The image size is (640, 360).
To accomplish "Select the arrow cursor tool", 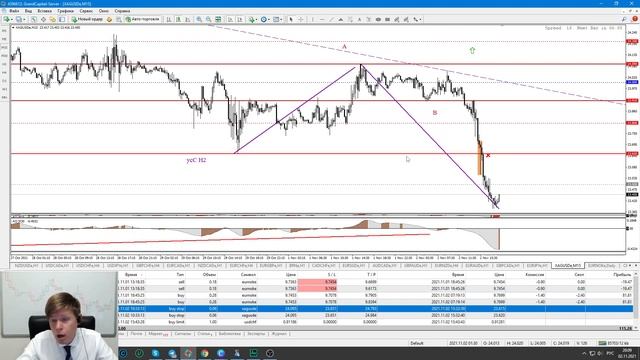I will point(291,19).
